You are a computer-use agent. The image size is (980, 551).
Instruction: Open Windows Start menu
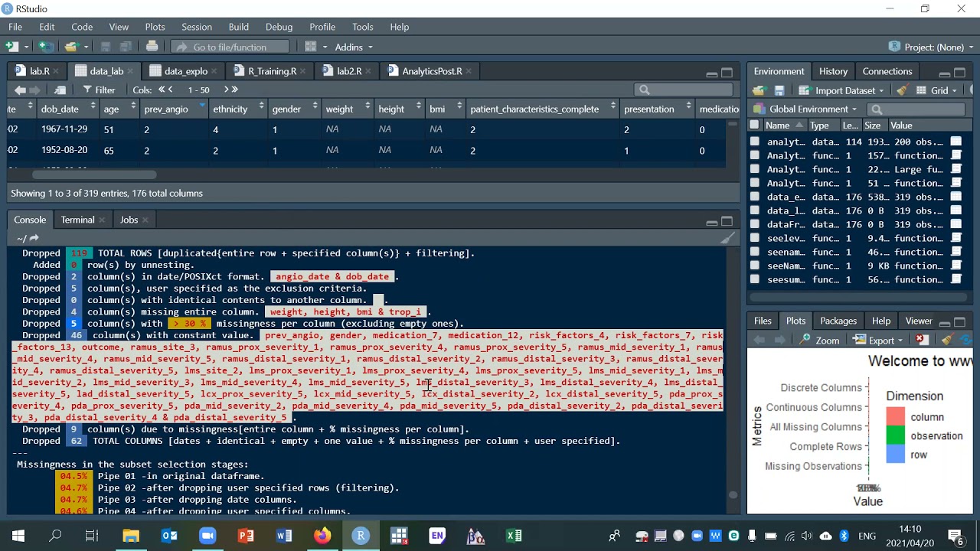[18, 536]
